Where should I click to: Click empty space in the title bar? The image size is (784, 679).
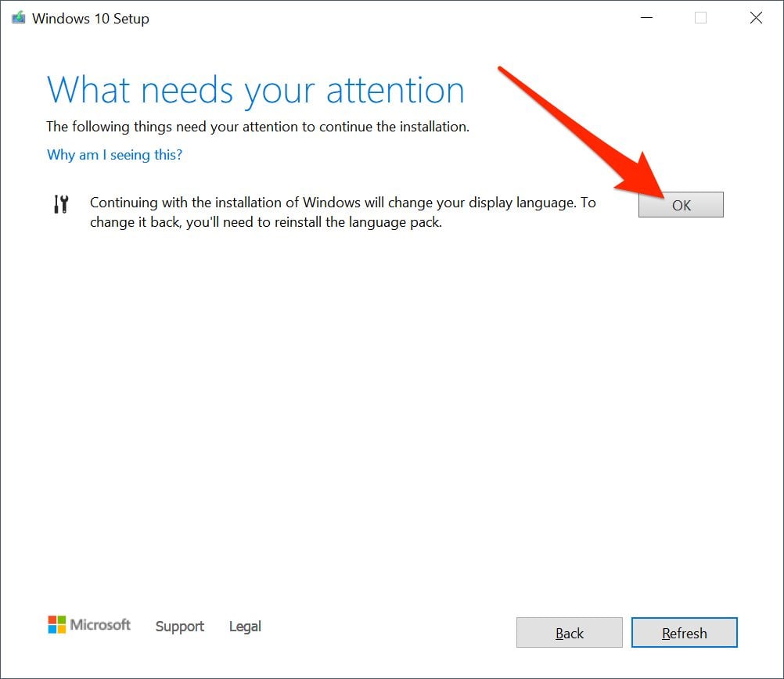point(391,18)
